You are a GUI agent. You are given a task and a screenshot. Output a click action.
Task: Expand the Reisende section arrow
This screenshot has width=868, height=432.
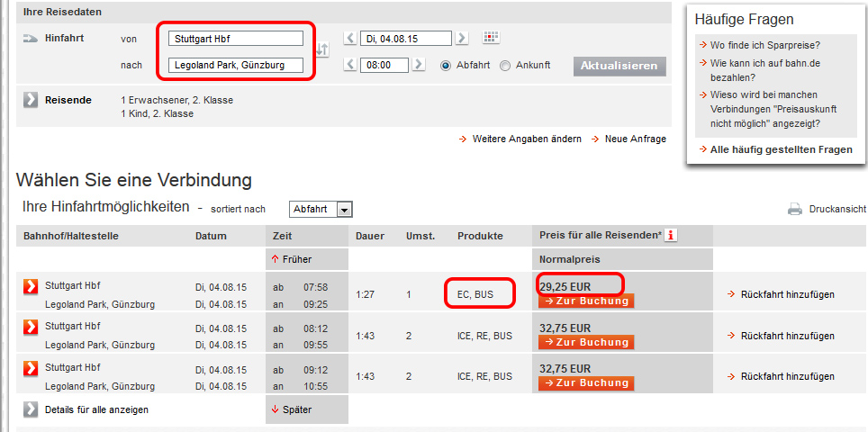click(x=31, y=100)
